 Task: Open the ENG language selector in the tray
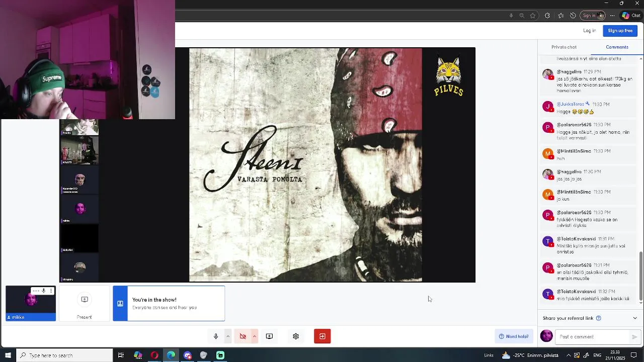[597, 355]
